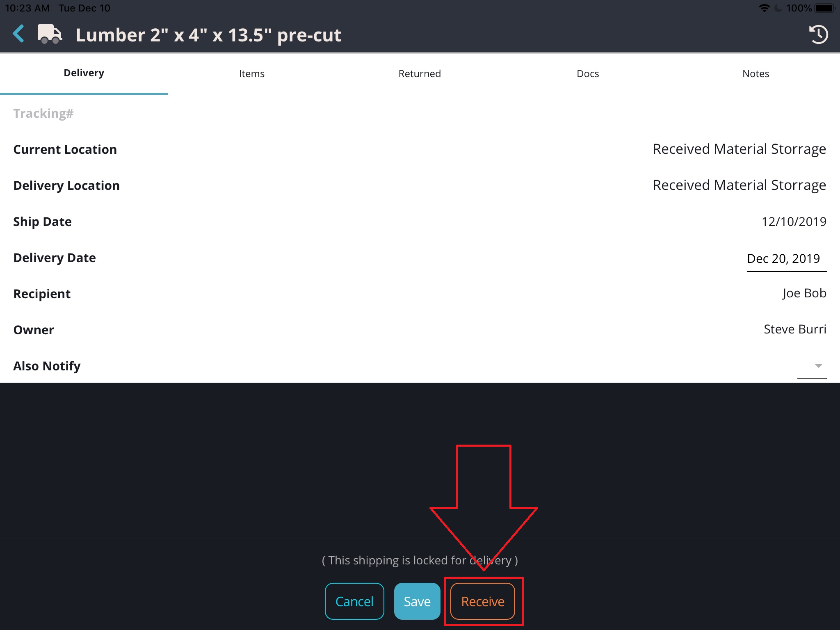Image resolution: width=840 pixels, height=630 pixels.
Task: Expand the Also Notify dropdown
Action: pos(817,366)
